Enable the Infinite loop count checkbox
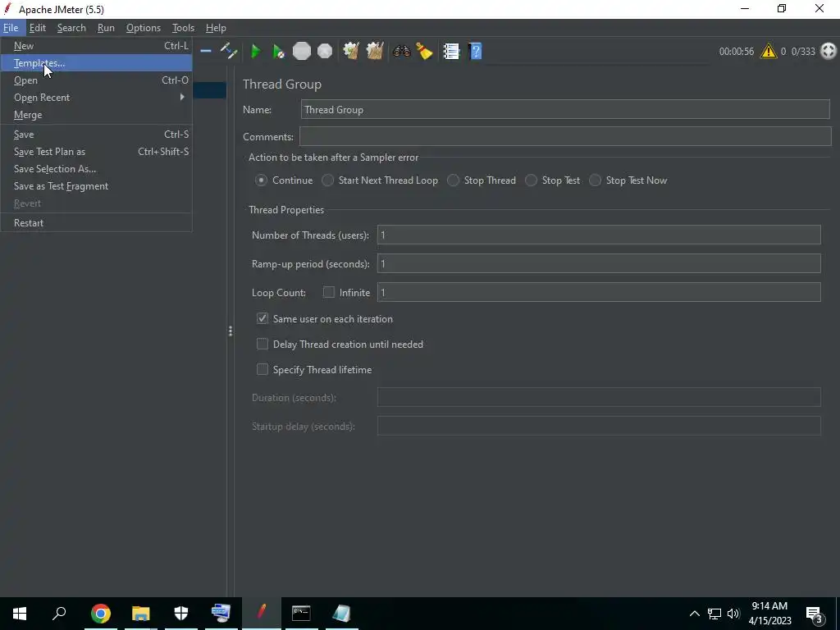Screen dimensions: 840x630 (328, 292)
